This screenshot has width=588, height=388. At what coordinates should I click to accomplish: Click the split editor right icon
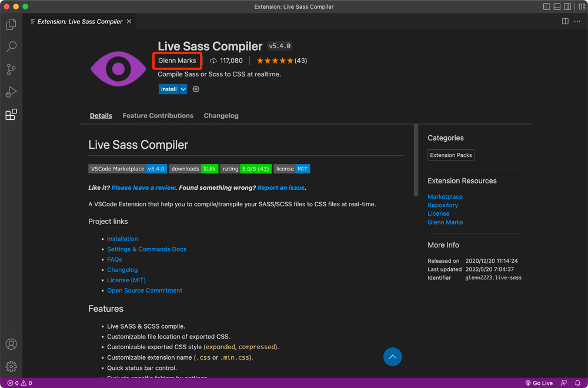click(x=565, y=21)
